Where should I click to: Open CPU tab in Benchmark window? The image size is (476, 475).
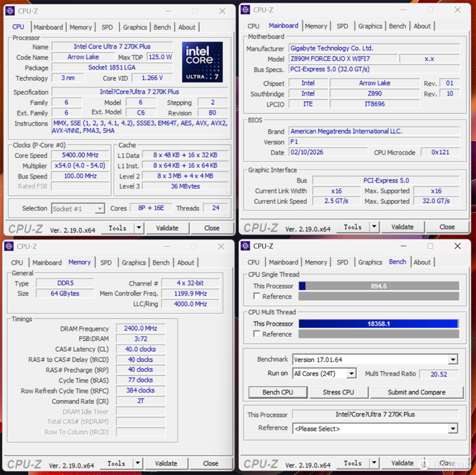253,262
